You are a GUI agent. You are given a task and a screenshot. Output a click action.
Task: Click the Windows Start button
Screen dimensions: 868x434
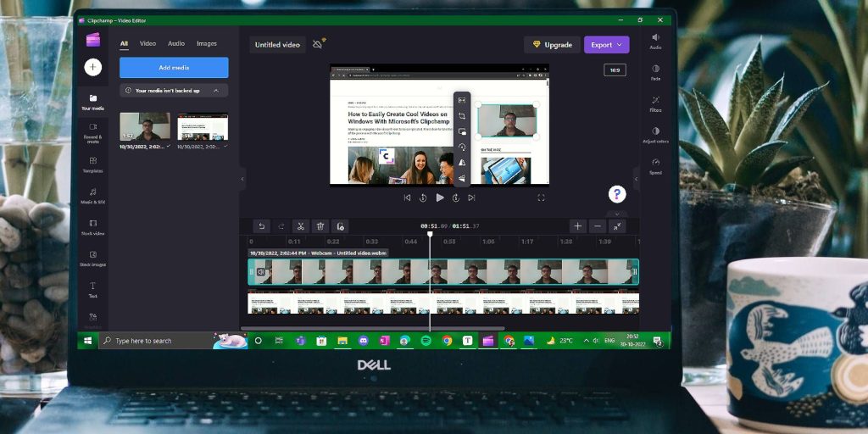click(x=87, y=341)
